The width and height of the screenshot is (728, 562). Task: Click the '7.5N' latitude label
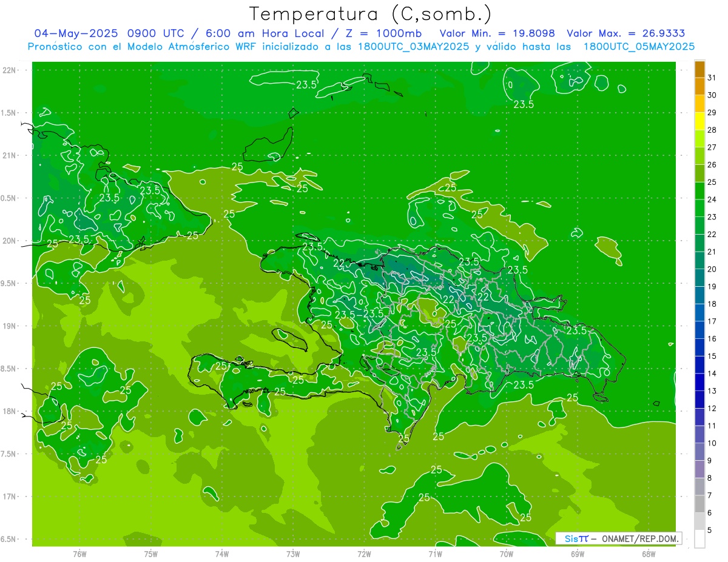[8, 454]
